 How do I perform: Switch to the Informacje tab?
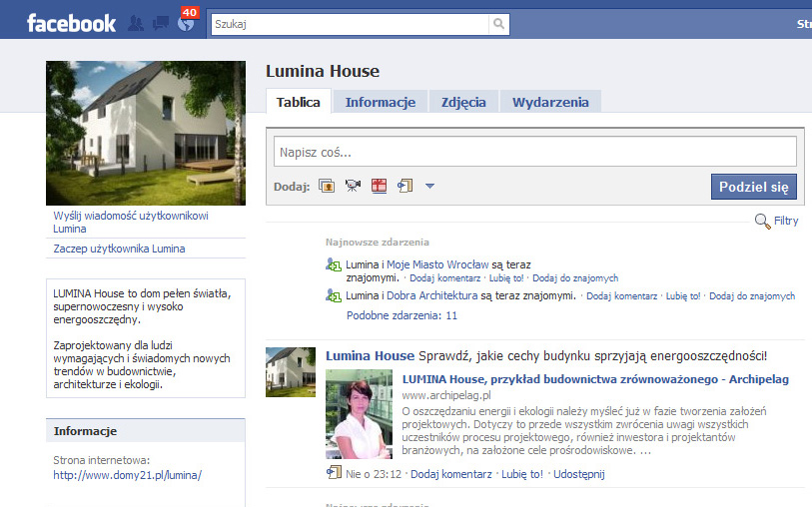click(x=381, y=102)
